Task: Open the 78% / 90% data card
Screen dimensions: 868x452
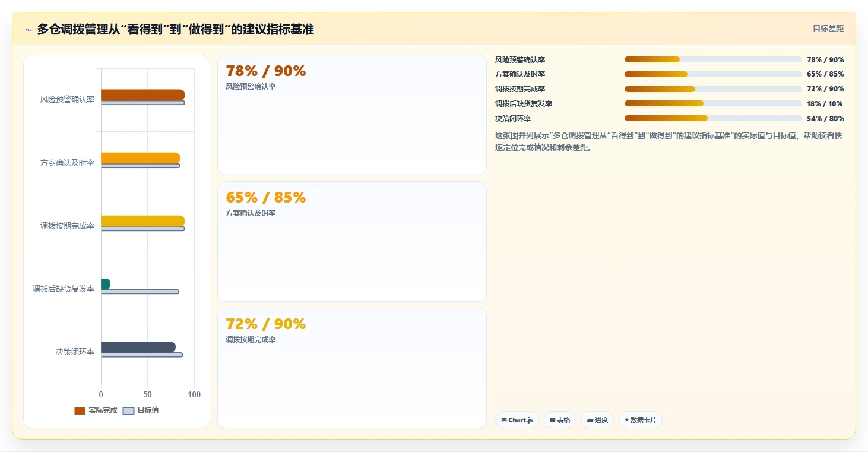Action: tap(352, 115)
